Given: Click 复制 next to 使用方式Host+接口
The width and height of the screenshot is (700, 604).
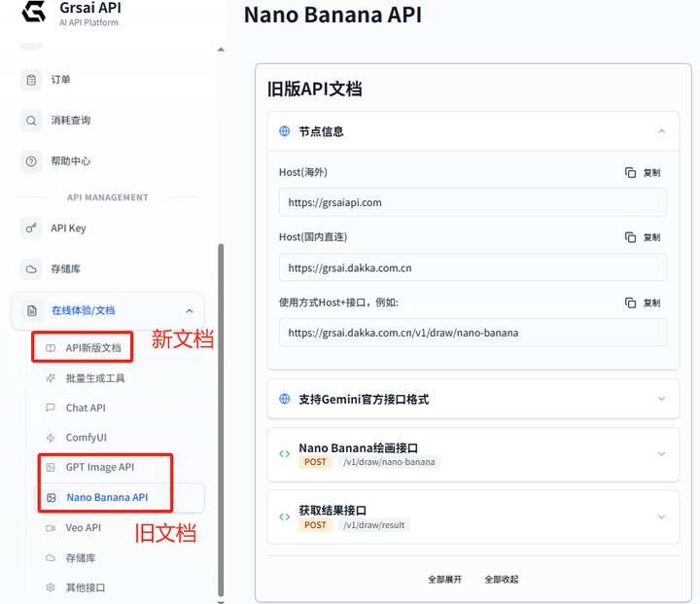Looking at the screenshot, I should (x=651, y=303).
